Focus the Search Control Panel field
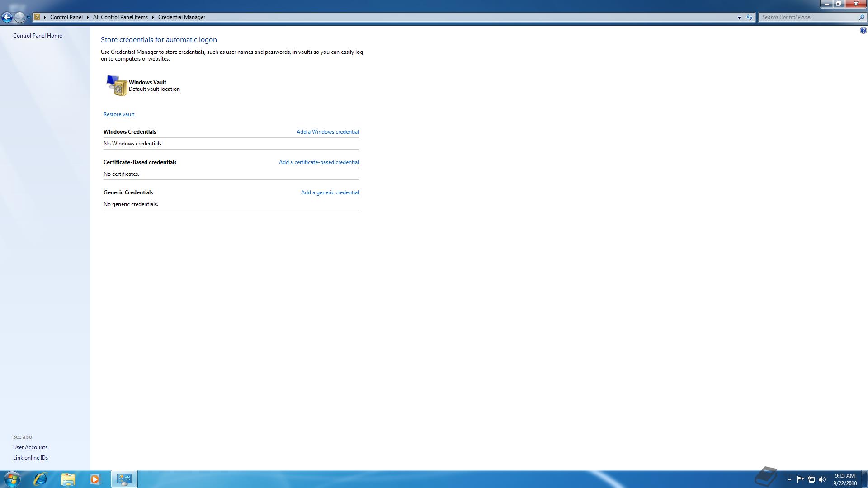The width and height of the screenshot is (868, 488). (x=808, y=17)
